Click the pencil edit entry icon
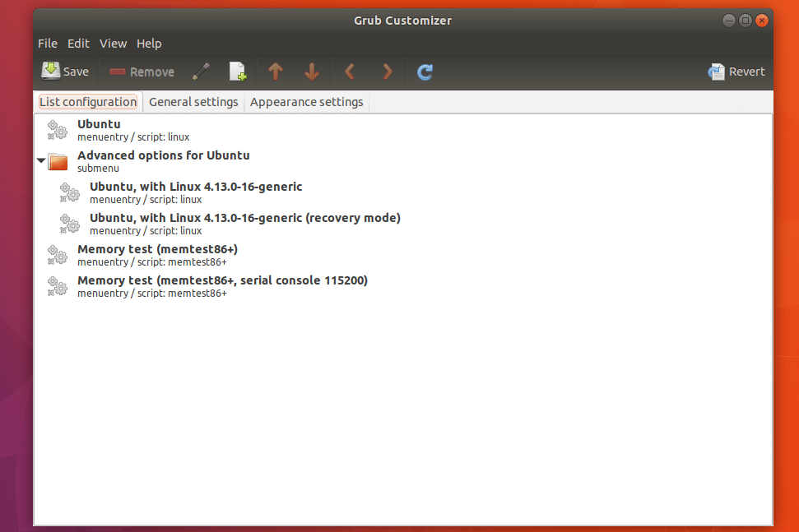This screenshot has width=799, height=532. point(201,72)
